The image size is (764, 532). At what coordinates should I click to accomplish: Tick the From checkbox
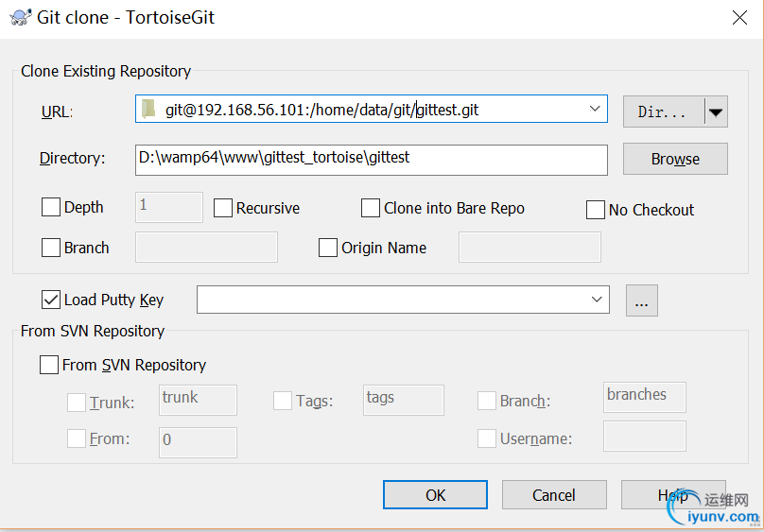pyautogui.click(x=77, y=438)
